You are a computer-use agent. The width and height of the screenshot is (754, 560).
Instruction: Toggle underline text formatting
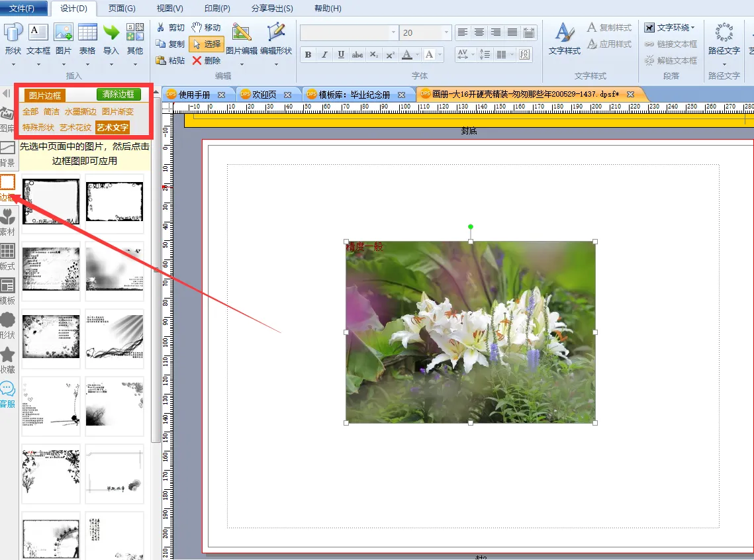click(341, 55)
